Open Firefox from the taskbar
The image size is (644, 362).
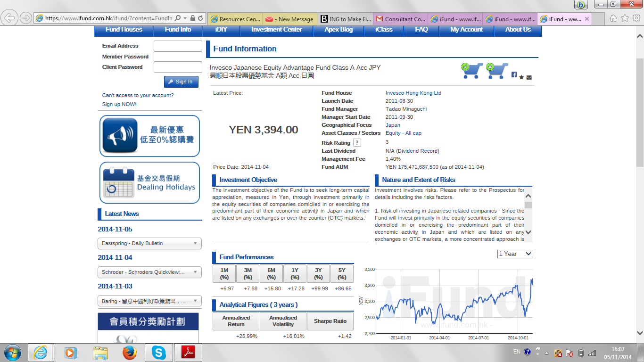coord(129,353)
